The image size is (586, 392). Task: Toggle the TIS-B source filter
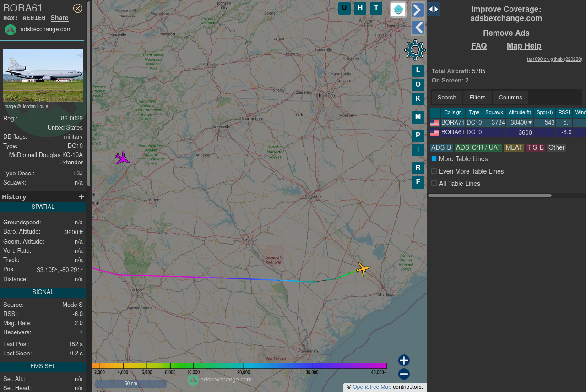tap(535, 147)
